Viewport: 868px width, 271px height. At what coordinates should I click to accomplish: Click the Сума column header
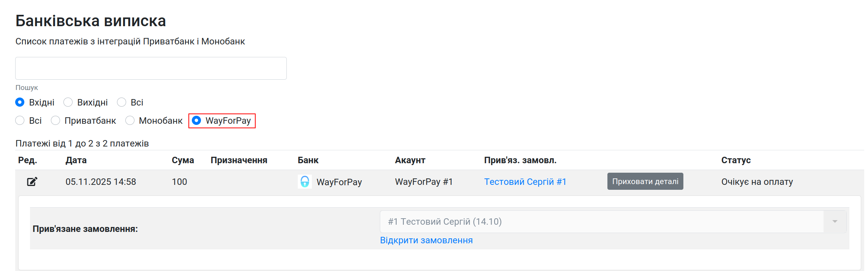(x=183, y=160)
